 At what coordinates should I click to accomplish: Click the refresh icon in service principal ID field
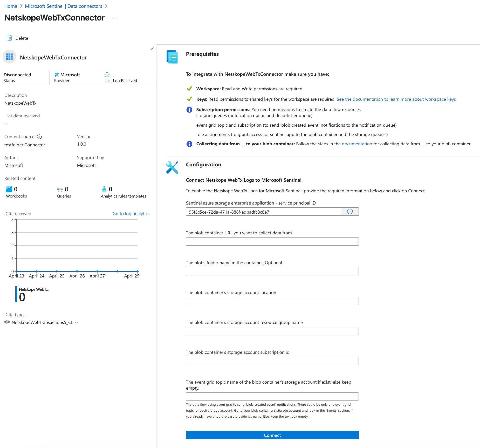tap(350, 212)
